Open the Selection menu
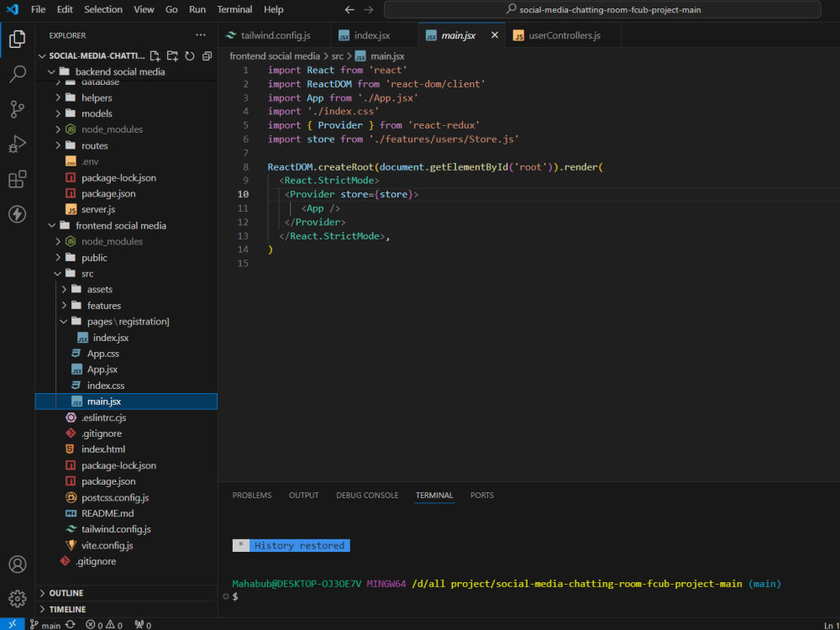This screenshot has height=630, width=840. pyautogui.click(x=103, y=9)
